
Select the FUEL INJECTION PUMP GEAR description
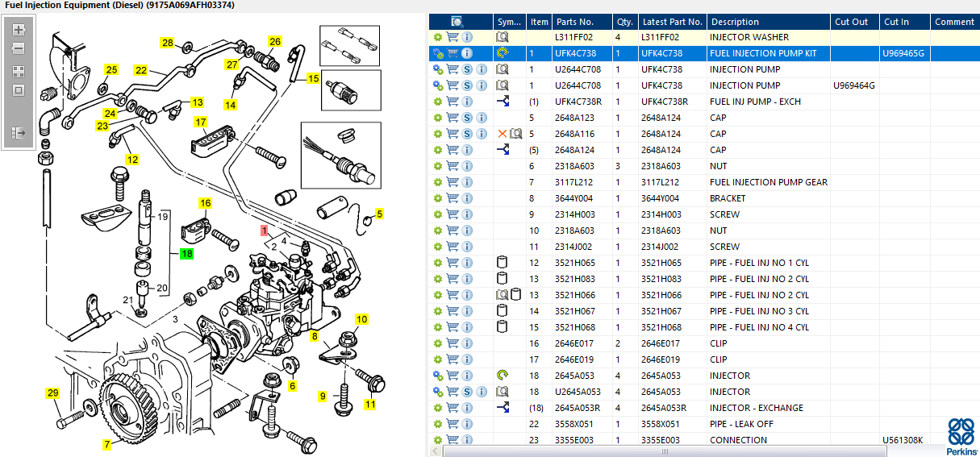pyautogui.click(x=769, y=182)
